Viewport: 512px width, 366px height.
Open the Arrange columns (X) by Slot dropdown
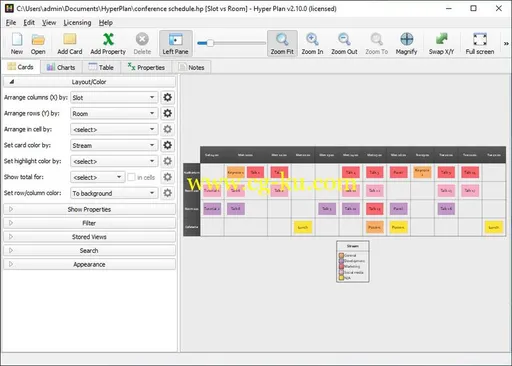point(114,97)
